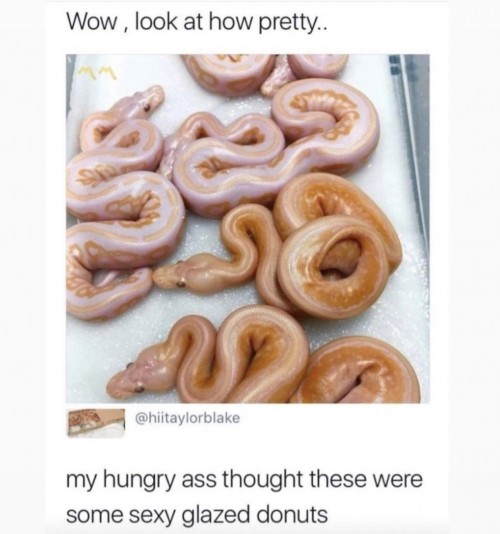Screen dimensions: 500x534
Task: Click the avatar thumbnail beside @hiitaylorblake
Action: (x=95, y=422)
